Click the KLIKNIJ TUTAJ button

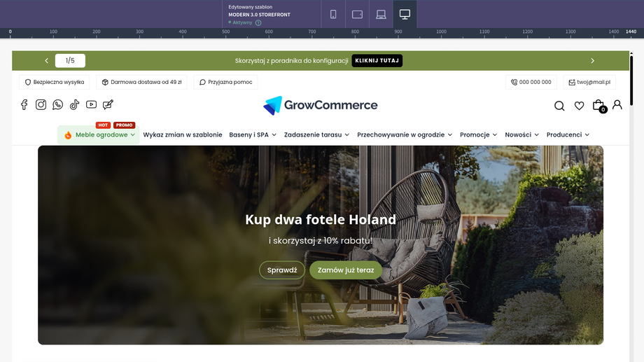[x=377, y=60]
